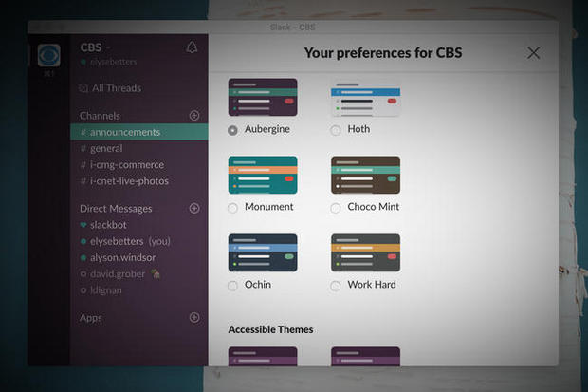Start a new direct message plus icon

tap(194, 209)
